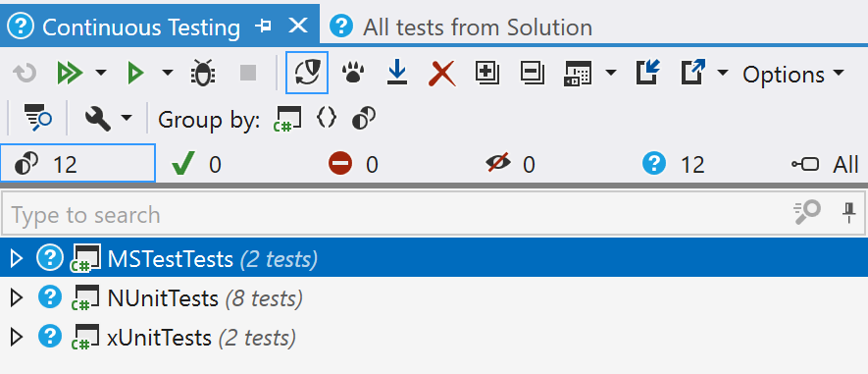This screenshot has height=374, width=868.
Task: Run selected tests with single green arrow
Action: pyautogui.click(x=135, y=74)
